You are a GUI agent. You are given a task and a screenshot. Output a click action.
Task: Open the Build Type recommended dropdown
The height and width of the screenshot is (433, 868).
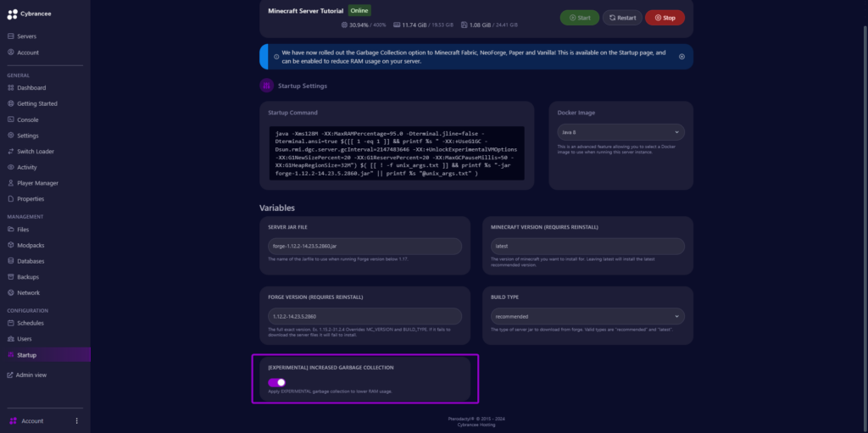[587, 316]
